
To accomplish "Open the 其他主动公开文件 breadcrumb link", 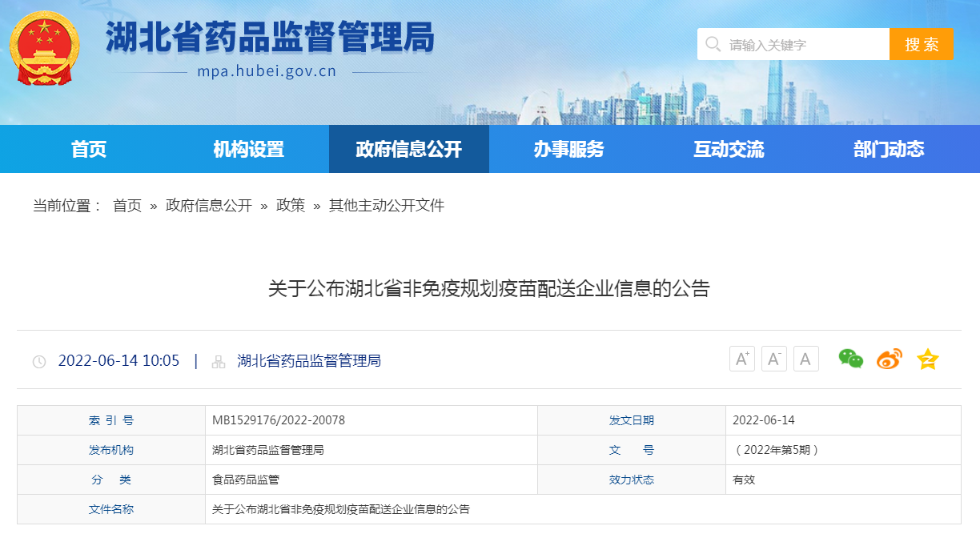I will (386, 206).
